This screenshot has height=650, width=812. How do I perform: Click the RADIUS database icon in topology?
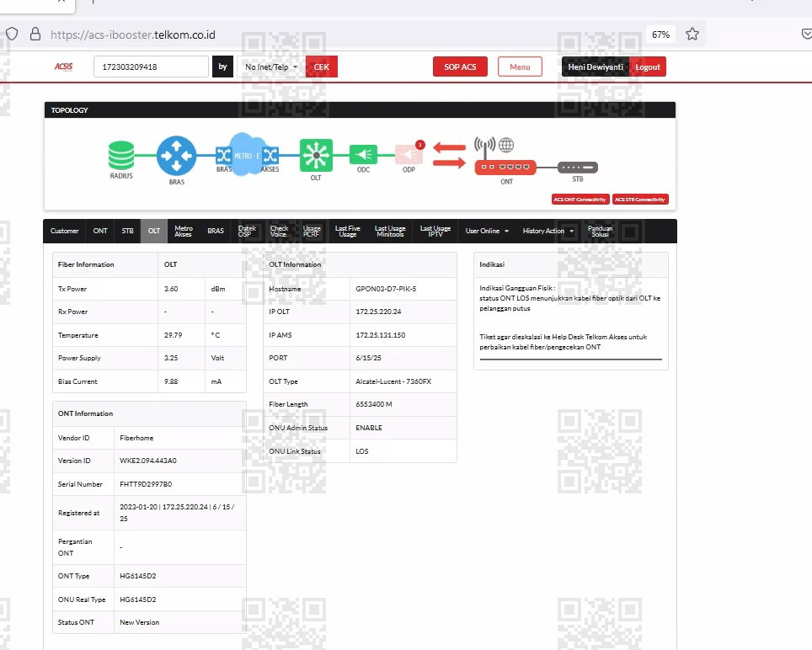121,155
